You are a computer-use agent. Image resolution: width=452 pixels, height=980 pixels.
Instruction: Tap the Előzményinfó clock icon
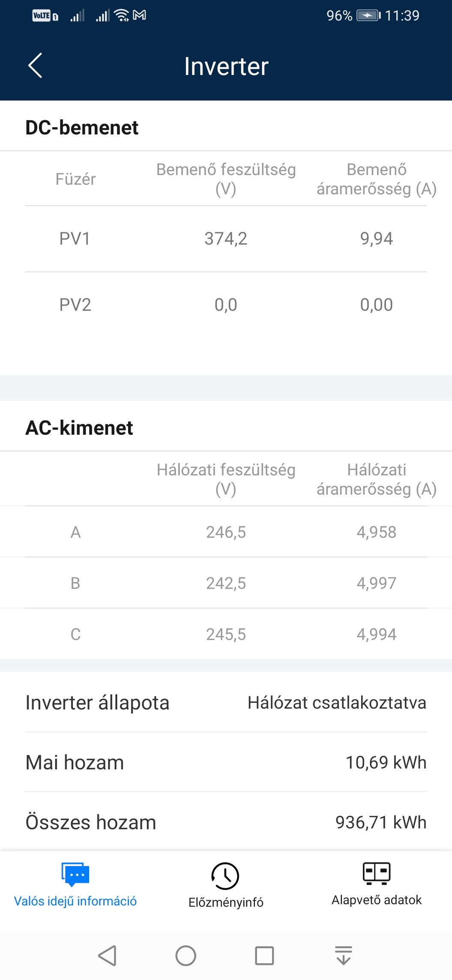[225, 875]
